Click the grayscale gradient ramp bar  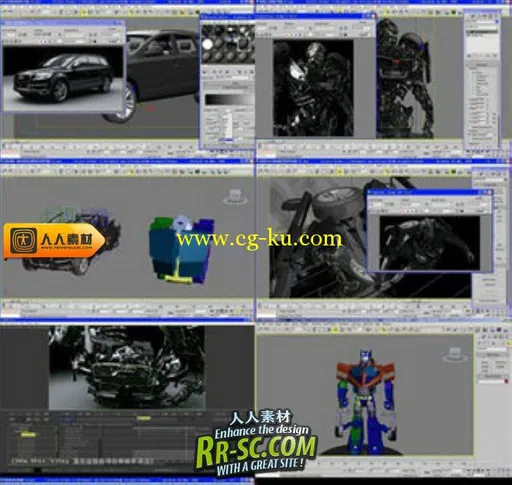point(227,99)
